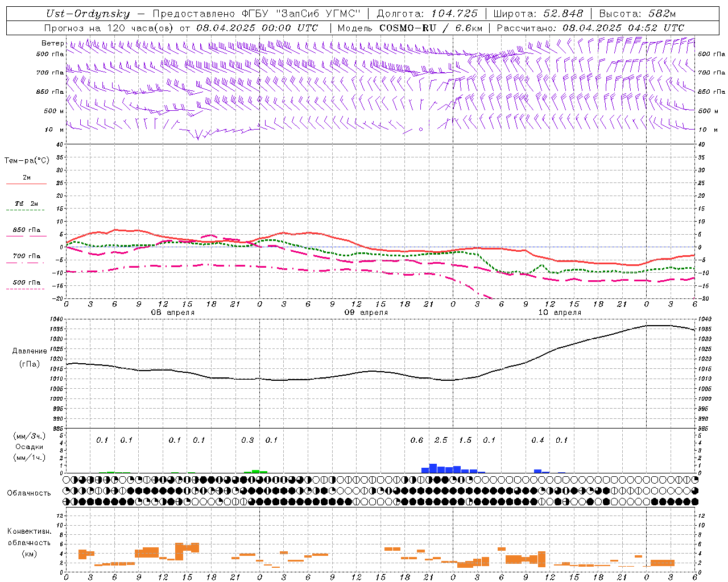The image size is (728, 582).
Task: Click the model label "COSMO-RU / 6.6км"
Action: pyautogui.click(x=431, y=28)
